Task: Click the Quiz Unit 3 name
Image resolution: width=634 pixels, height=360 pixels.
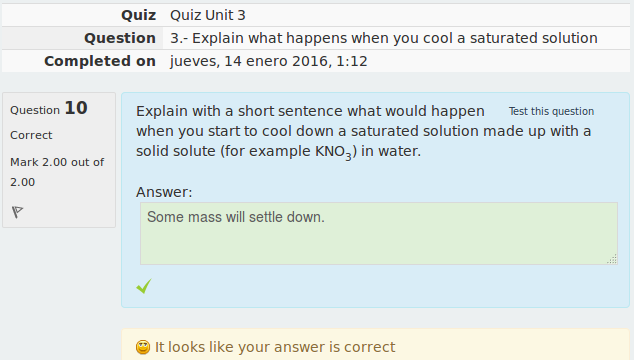Action: point(207,15)
